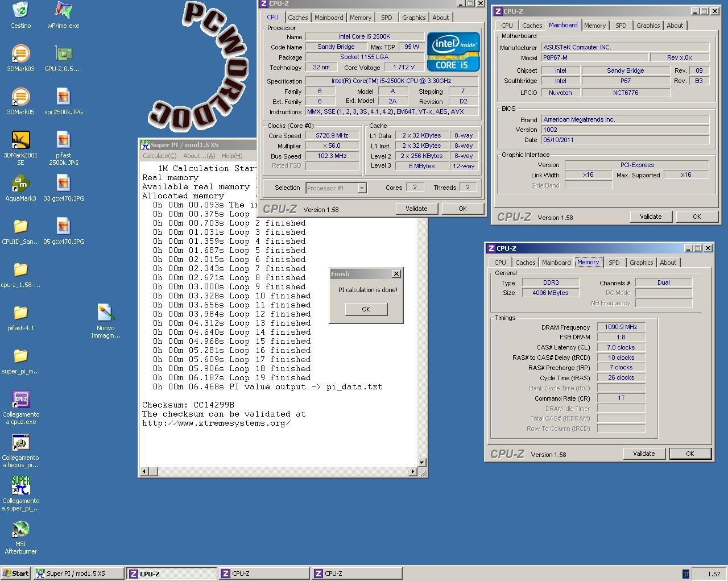Image resolution: width=728 pixels, height=582 pixels.
Task: Select SPD tab in Memory window
Action: (614, 263)
